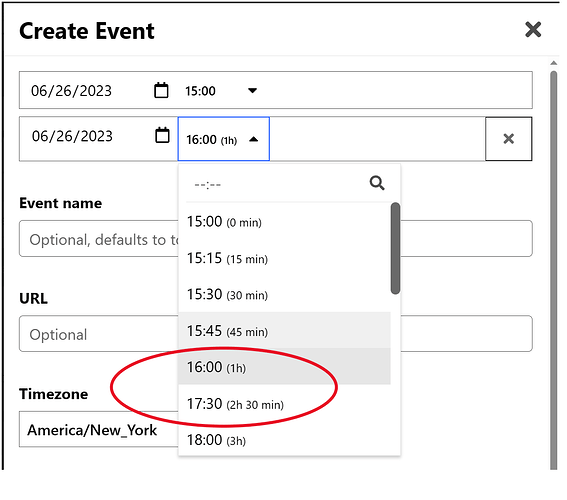The height and width of the screenshot is (500, 567).
Task: Click the search magnifier icon in time list
Action: pyautogui.click(x=377, y=183)
